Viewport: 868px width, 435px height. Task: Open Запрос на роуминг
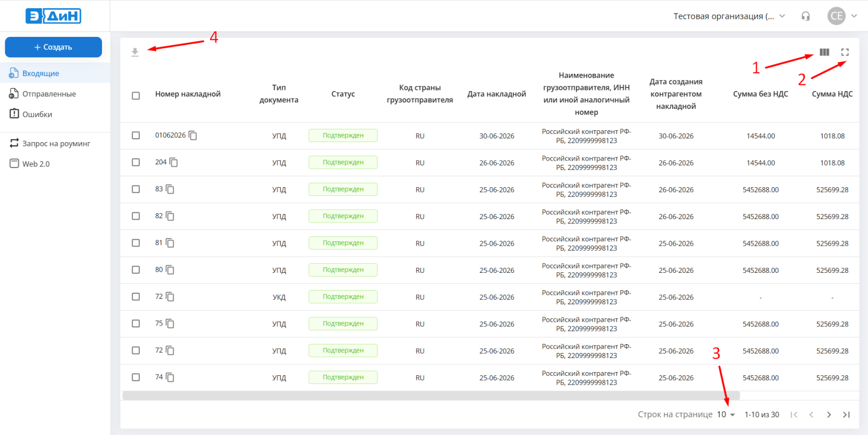[x=55, y=143]
